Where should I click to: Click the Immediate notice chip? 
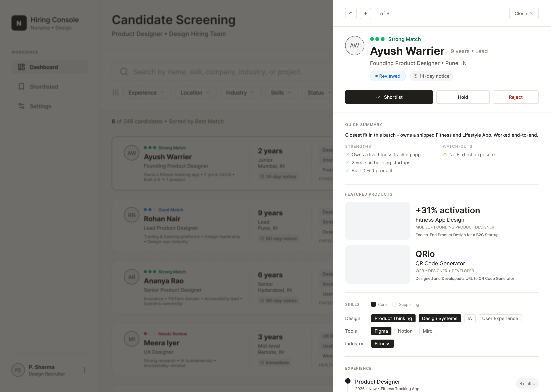click(x=275, y=363)
